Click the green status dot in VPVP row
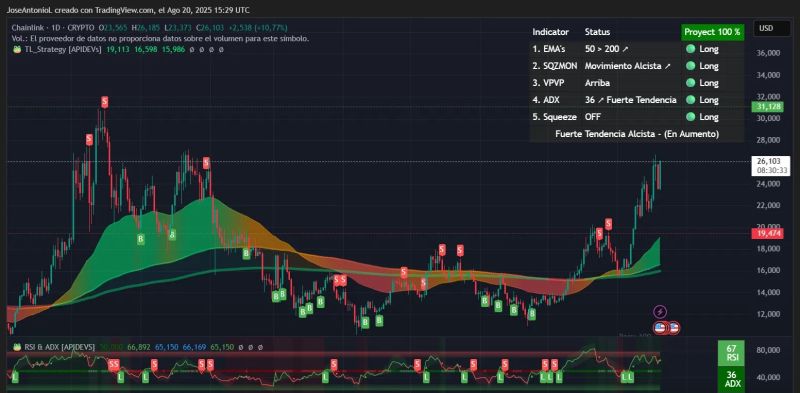Viewport: 800px width, 393px height. [690, 83]
